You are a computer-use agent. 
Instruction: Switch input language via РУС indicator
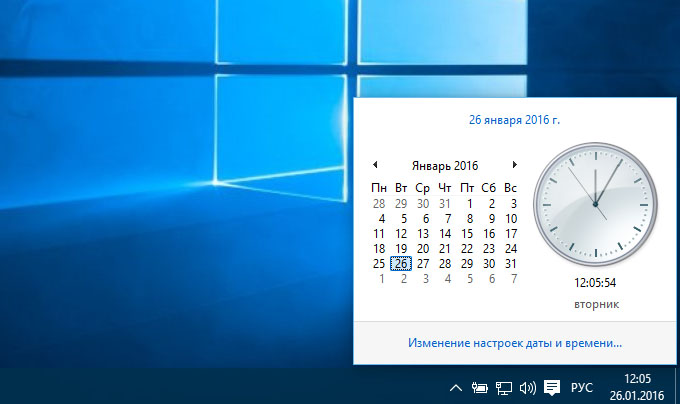[x=582, y=388]
